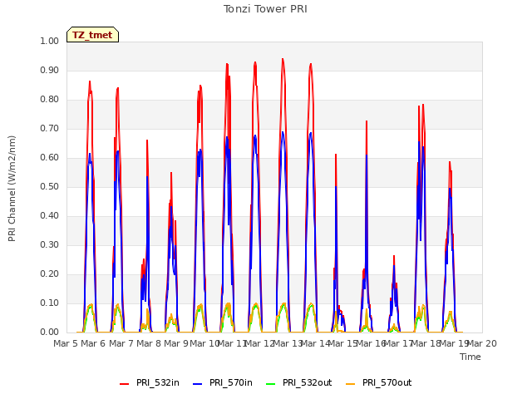Click the orange PRI_570out legend swatch

[x=350, y=384]
